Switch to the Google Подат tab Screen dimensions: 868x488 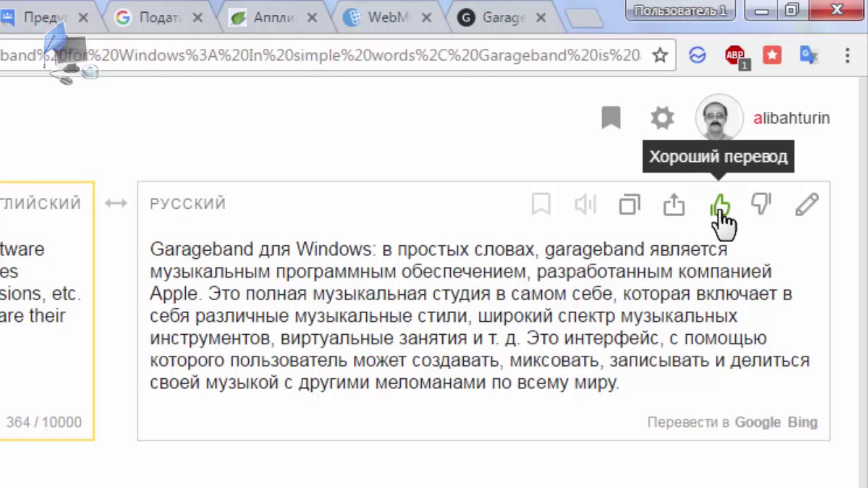pos(159,18)
